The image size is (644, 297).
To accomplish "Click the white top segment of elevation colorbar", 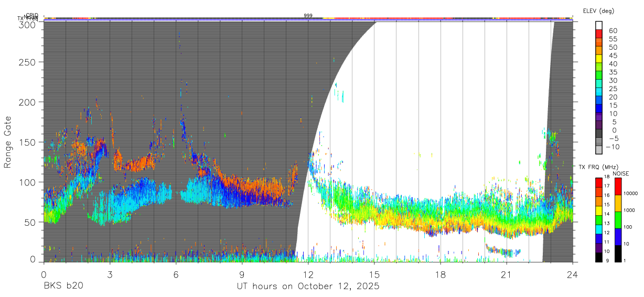I will 599,25.
